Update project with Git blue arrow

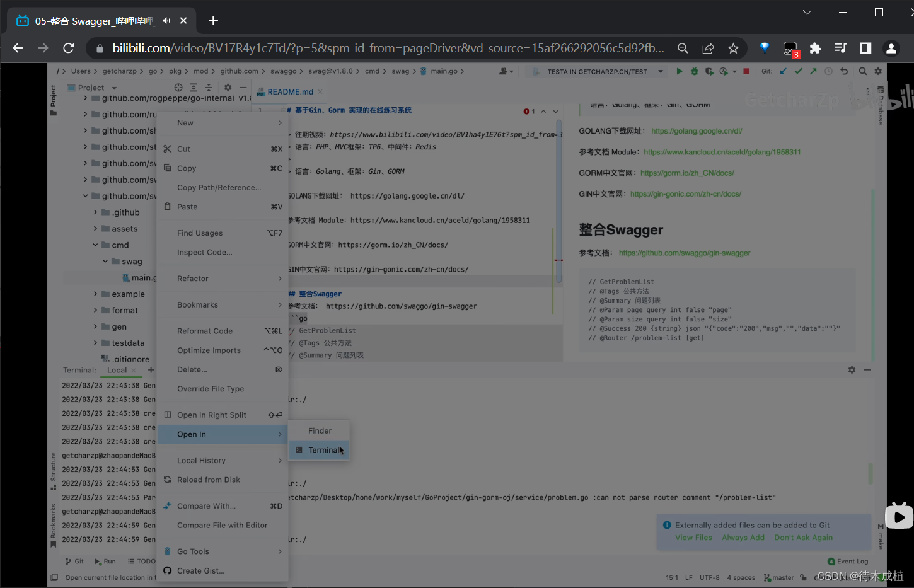783,71
